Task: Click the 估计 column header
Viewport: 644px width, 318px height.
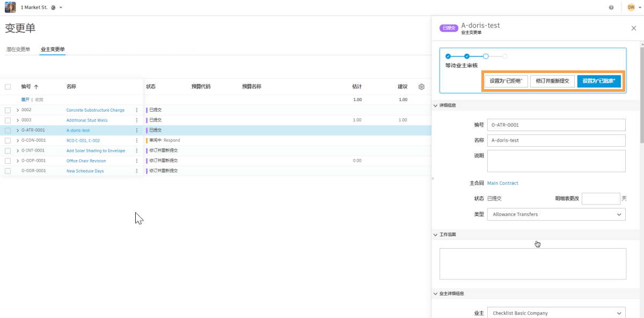Action: (357, 86)
